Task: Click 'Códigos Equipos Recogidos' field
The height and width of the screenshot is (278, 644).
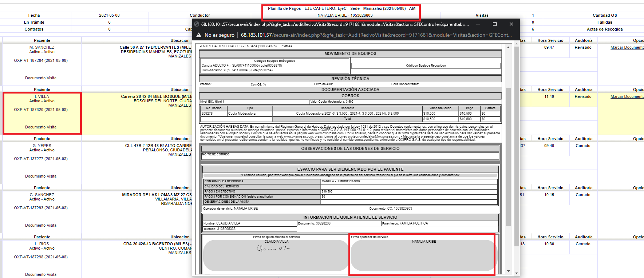Action: [426, 66]
